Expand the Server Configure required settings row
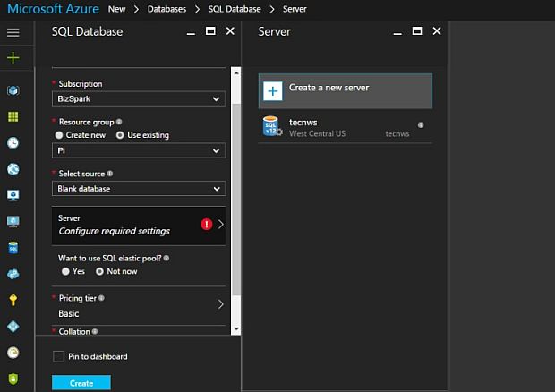This screenshot has height=392, width=555. (139, 226)
